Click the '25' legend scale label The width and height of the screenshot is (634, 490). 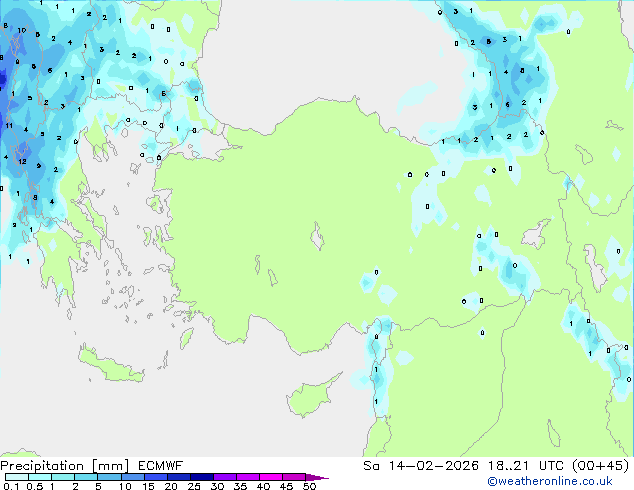coord(194,486)
